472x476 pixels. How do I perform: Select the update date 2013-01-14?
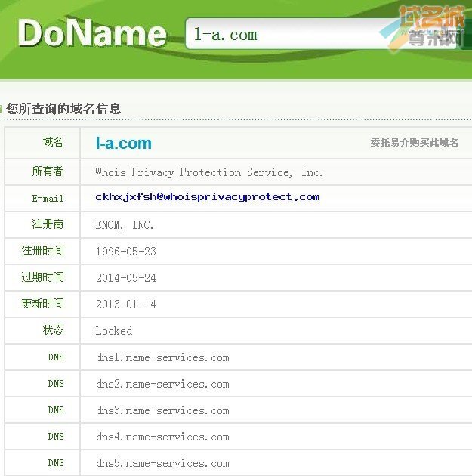[x=126, y=304]
